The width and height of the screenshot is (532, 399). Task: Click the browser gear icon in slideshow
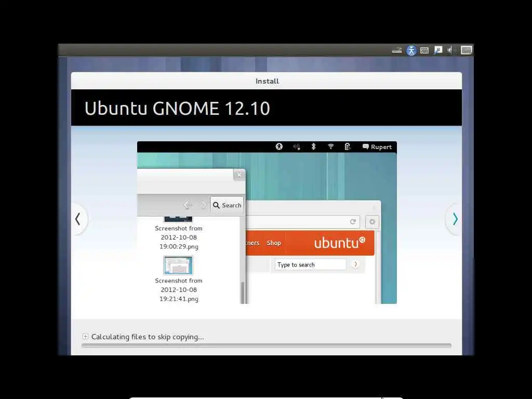coord(372,222)
